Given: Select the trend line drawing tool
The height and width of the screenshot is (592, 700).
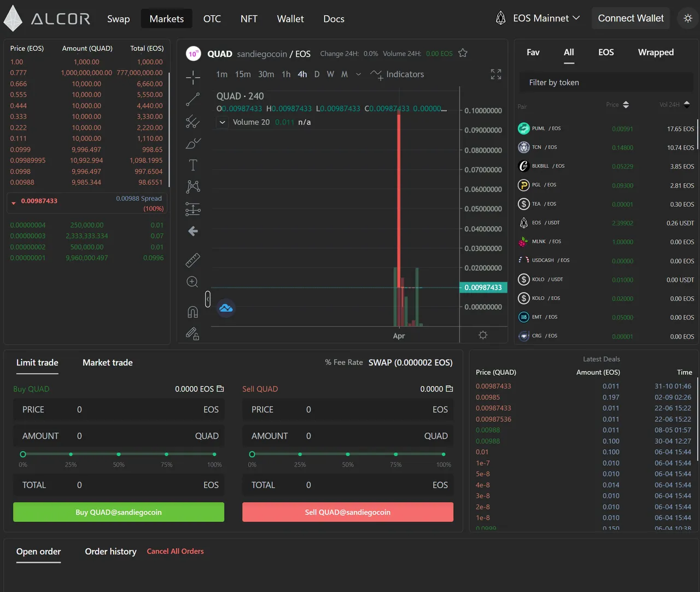Looking at the screenshot, I should pos(193,99).
